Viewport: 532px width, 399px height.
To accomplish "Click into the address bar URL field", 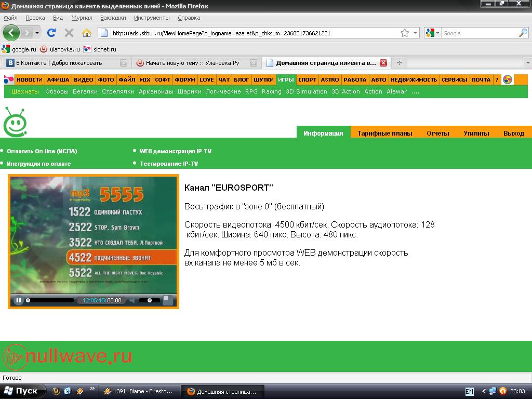I will 249,33.
